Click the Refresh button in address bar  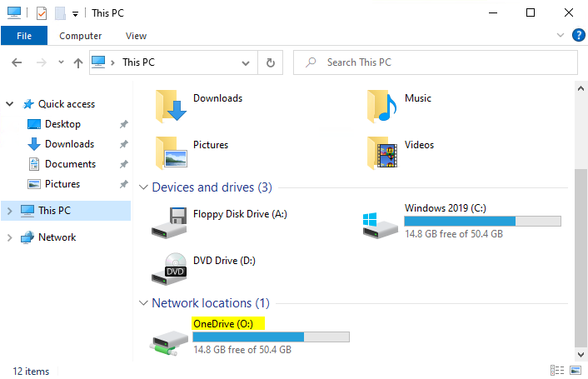pos(270,62)
